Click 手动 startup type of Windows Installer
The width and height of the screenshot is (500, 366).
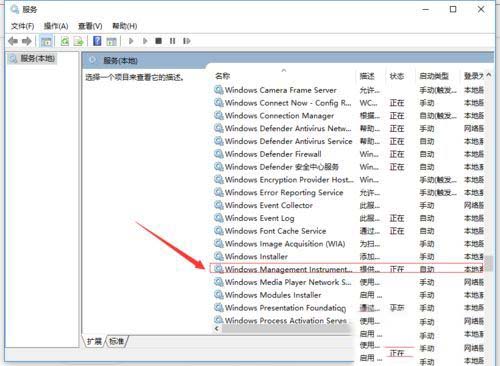coord(427,257)
